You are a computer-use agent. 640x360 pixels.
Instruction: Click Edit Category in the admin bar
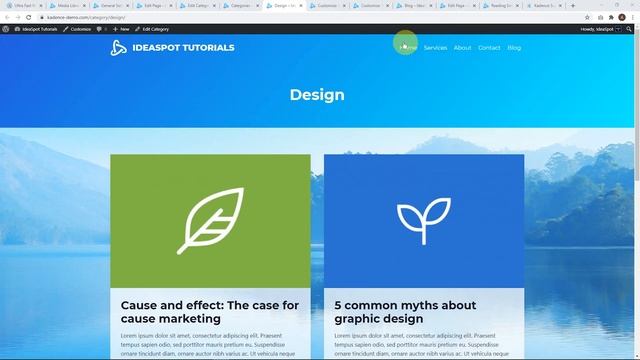tap(152, 29)
